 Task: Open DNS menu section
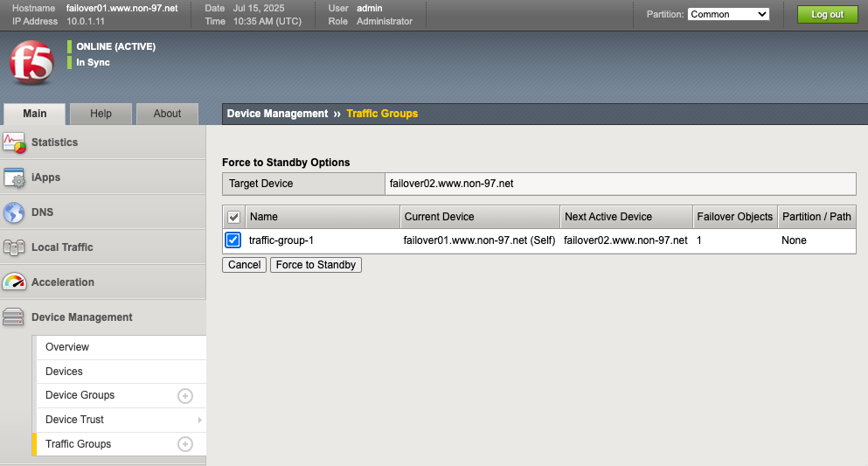[x=103, y=212]
